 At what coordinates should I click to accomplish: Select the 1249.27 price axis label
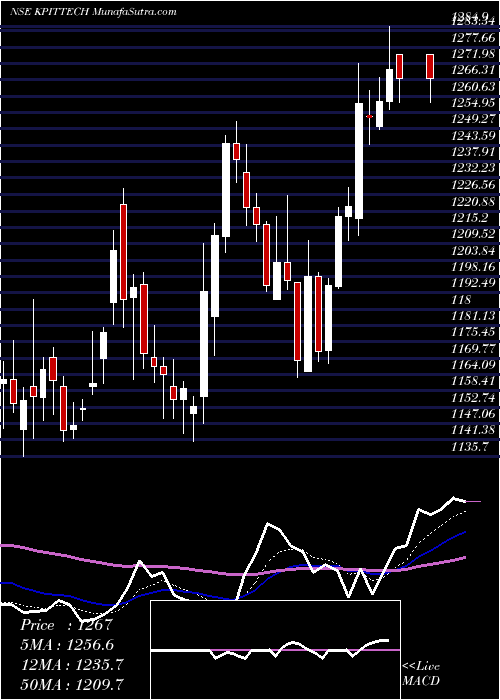pyautogui.click(x=473, y=119)
